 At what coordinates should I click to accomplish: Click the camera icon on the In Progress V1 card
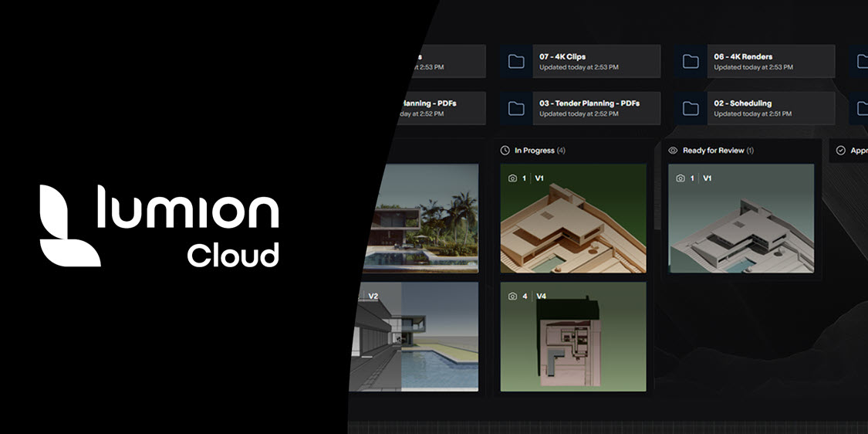pos(512,178)
